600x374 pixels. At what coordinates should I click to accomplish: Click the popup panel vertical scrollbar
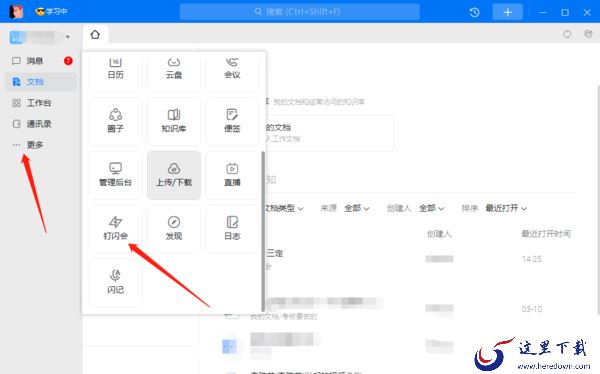tap(263, 231)
